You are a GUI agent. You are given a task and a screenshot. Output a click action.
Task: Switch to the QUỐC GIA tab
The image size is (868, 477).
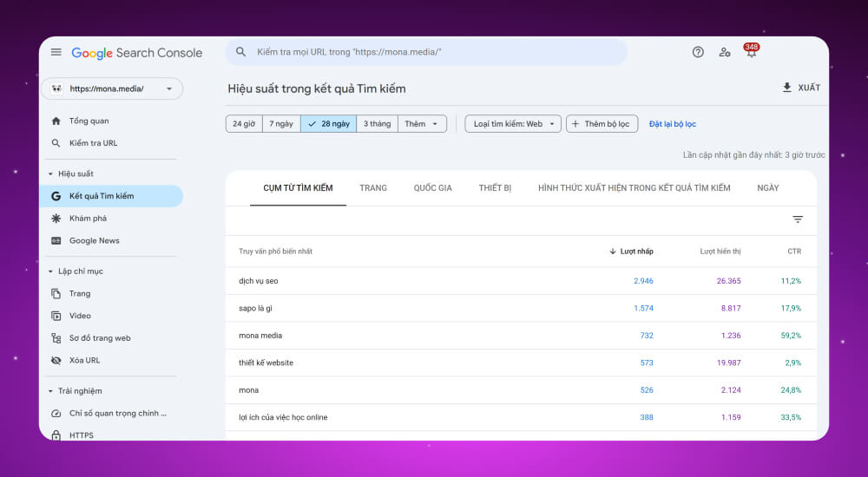(x=433, y=188)
